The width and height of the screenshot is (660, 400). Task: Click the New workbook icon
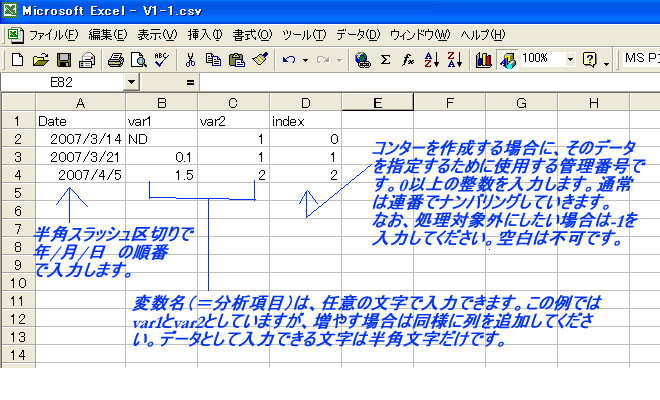(17, 60)
